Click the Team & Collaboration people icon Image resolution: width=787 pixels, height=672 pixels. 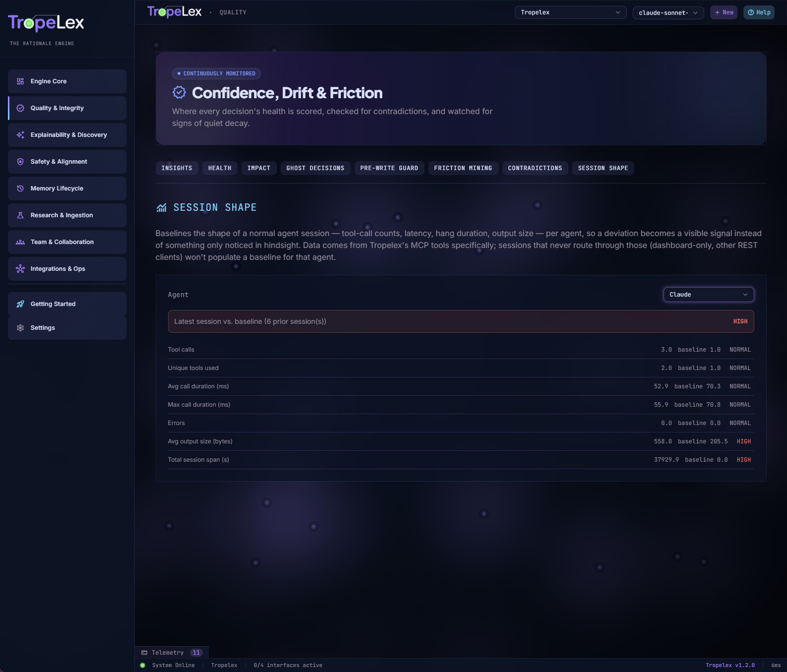coord(20,242)
